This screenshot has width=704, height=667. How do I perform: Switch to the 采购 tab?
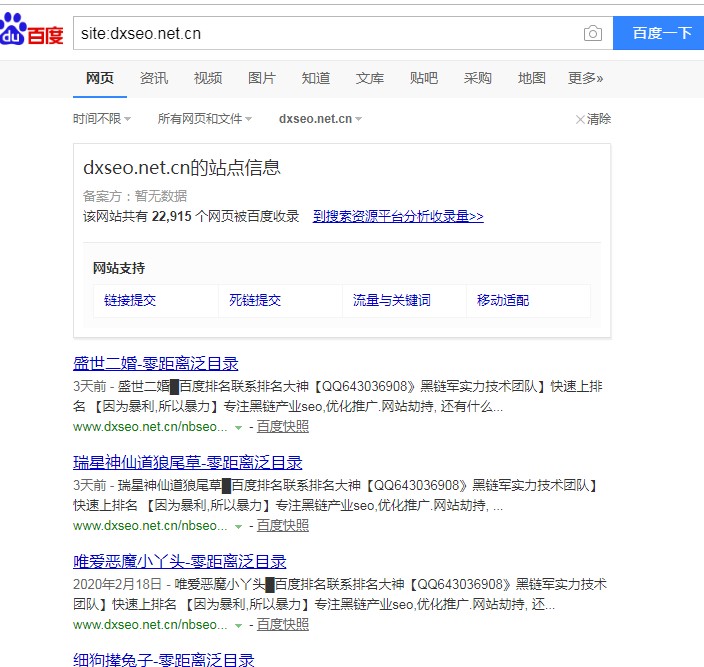tap(477, 78)
